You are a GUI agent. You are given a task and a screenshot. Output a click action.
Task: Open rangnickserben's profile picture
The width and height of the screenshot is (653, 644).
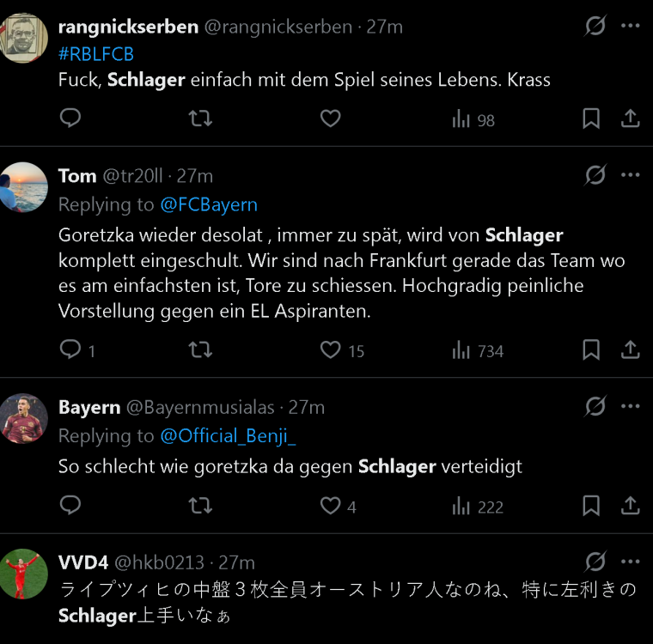23,37
